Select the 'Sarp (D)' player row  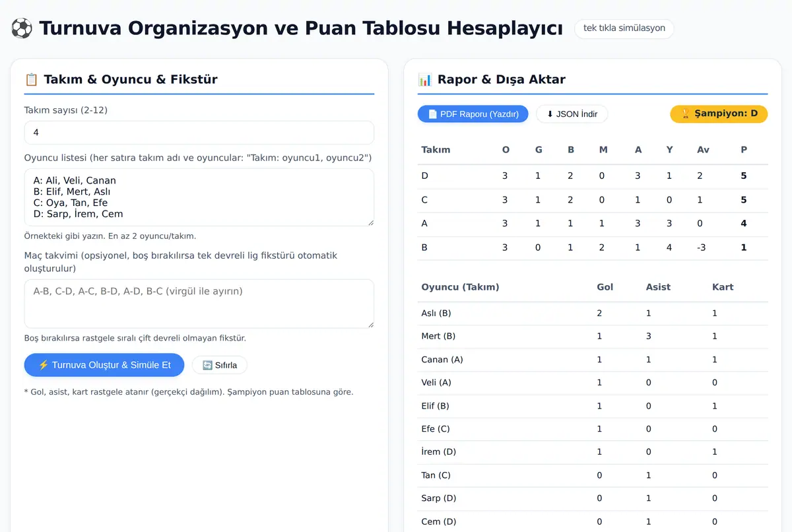(x=593, y=498)
